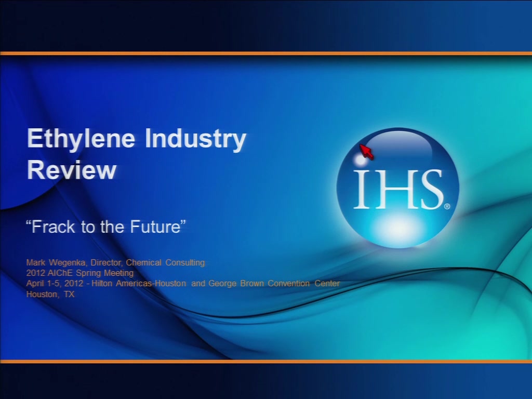Click the "Ethylene Industry Review" slide title
The width and height of the screenshot is (532, 399).
pyautogui.click(x=137, y=154)
